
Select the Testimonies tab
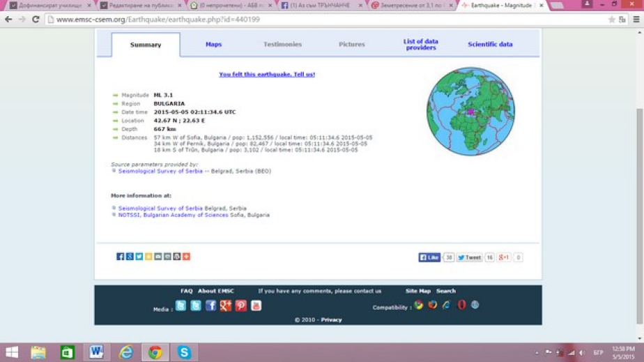pos(282,45)
